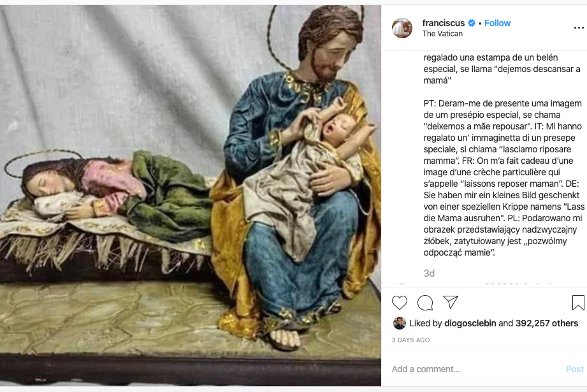Click the blue verified badge beside franciscus
Screen dimensions: 587x392
[472, 23]
